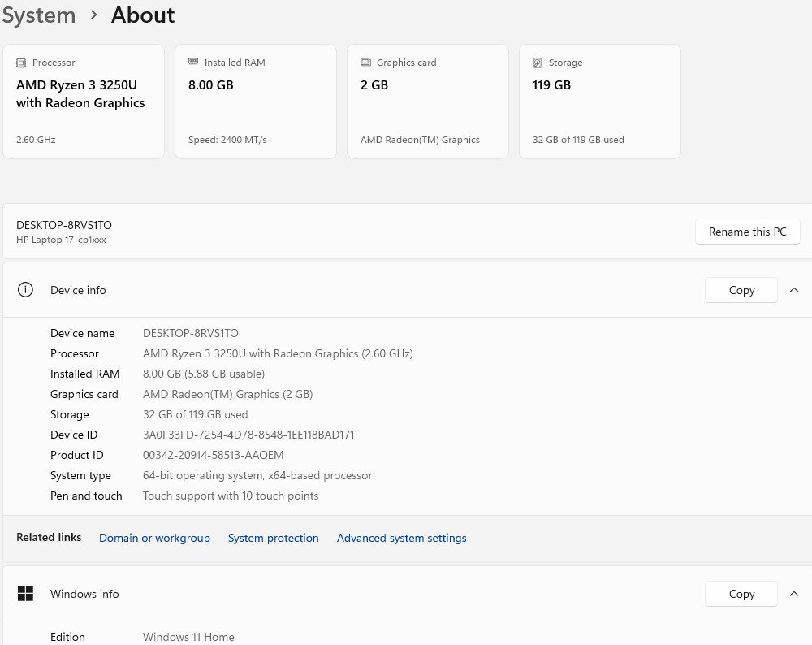Click Rename this PC button
Image resolution: width=812 pixels, height=645 pixels.
(x=747, y=232)
